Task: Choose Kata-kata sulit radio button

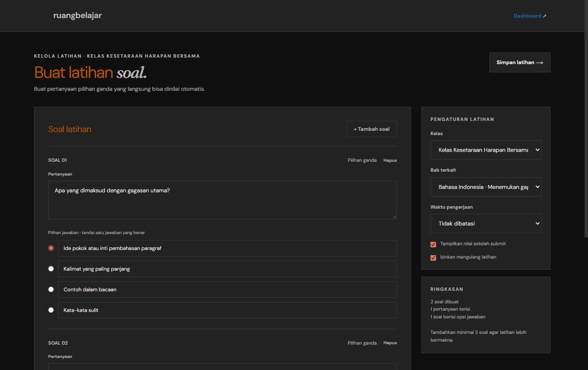Action: [51, 310]
